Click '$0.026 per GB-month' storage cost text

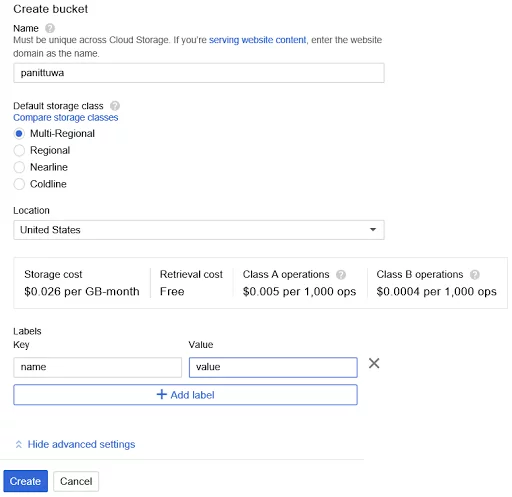tap(82, 292)
